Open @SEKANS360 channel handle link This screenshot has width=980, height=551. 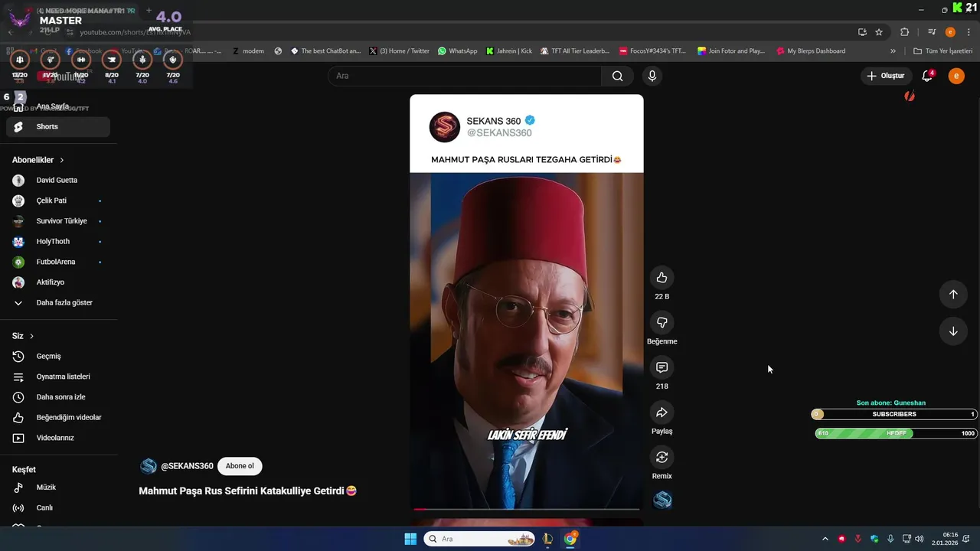[187, 466]
